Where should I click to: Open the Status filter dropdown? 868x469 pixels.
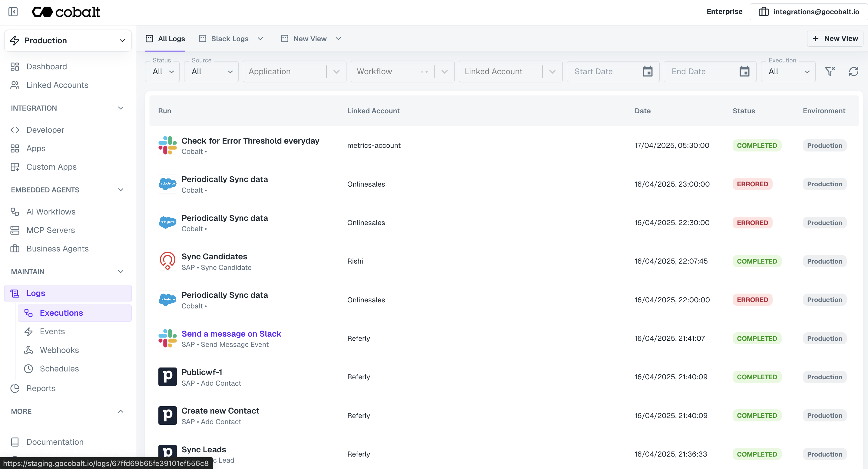click(x=162, y=71)
